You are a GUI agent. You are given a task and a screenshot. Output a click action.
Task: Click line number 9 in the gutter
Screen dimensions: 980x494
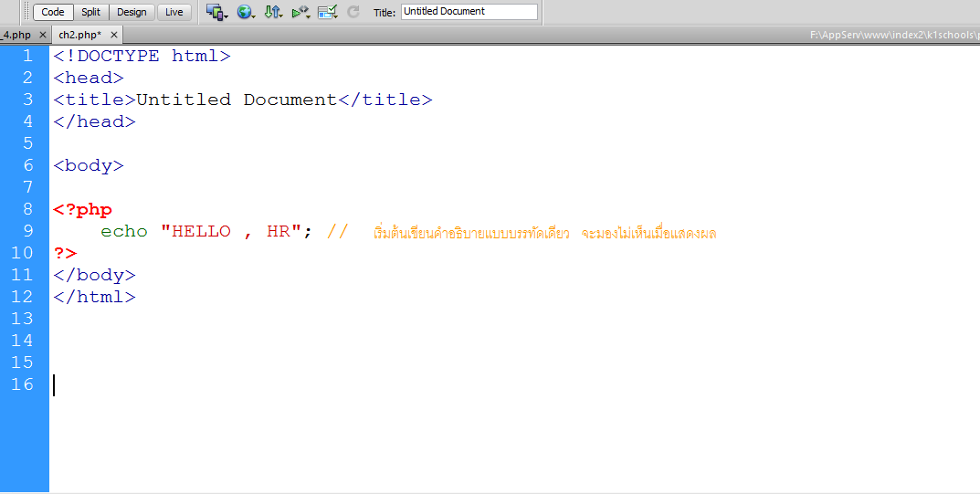point(24,231)
